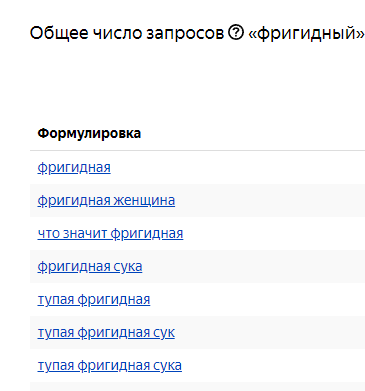Click the word «значит» in third query link

pos(85,233)
